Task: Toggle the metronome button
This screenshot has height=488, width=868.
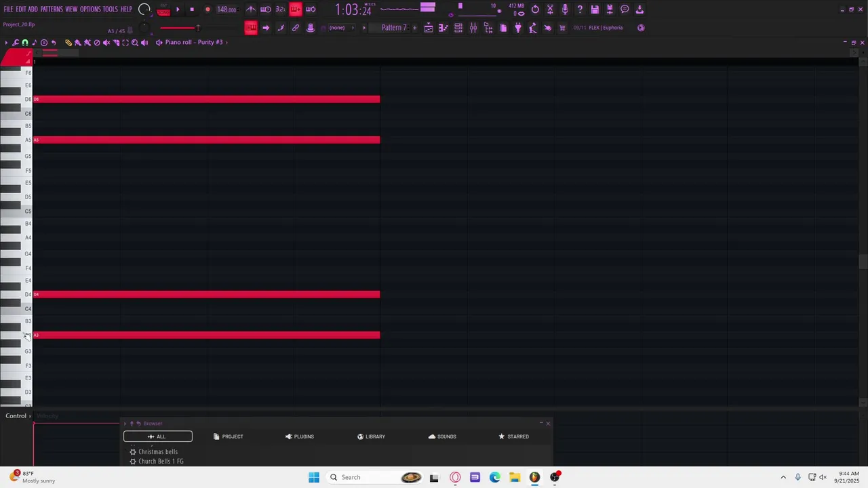Action: (x=251, y=9)
